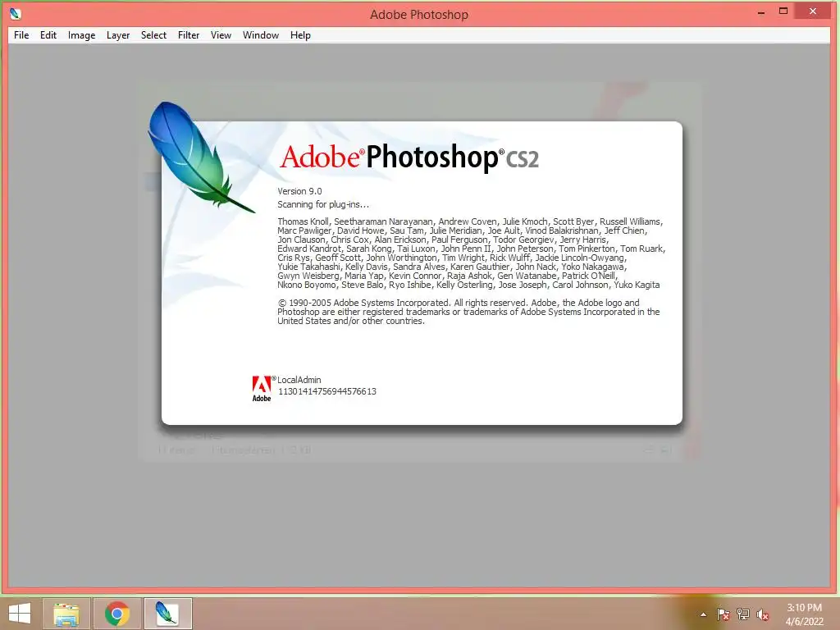Click the Photoshop taskbar button
This screenshot has height=630, width=840.
(x=167, y=614)
